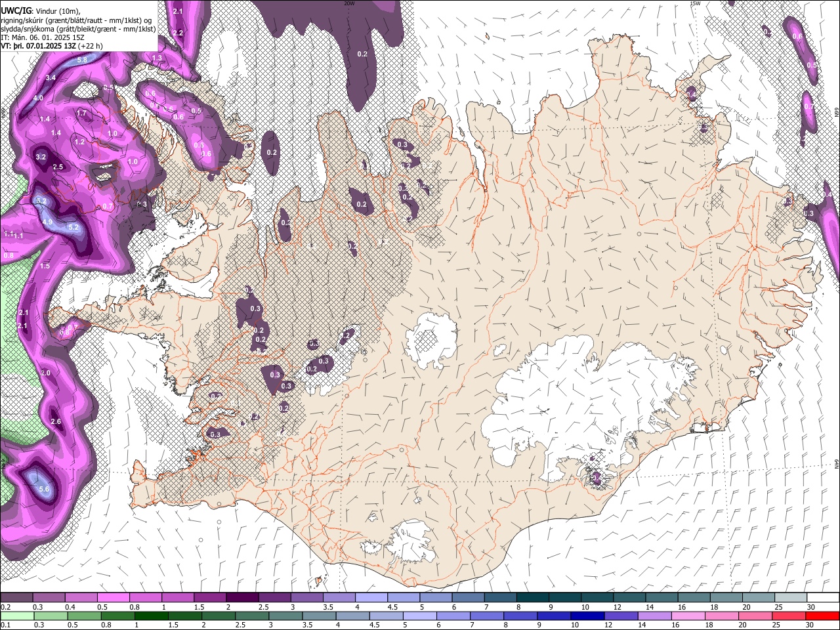The height and width of the screenshot is (630, 840).
Task: Click the 'rigning/skúrir' legend description line
Action: 76,20
